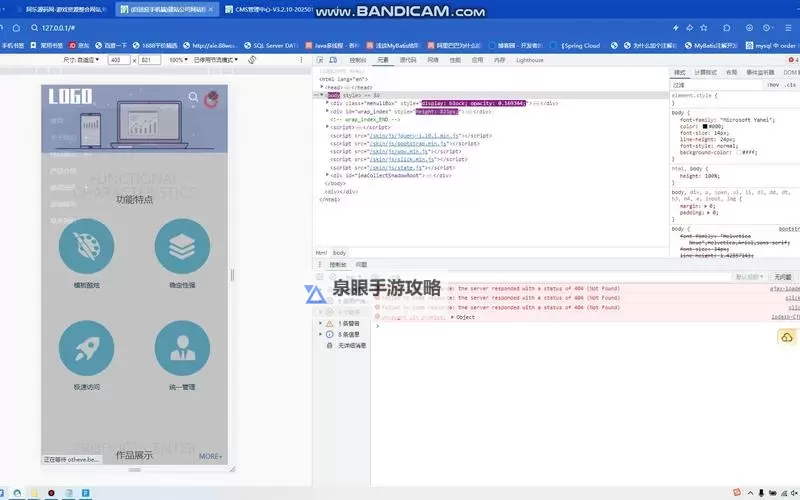The width and height of the screenshot is (800, 500).
Task: Click the layers stack circle icon
Action: point(182,246)
